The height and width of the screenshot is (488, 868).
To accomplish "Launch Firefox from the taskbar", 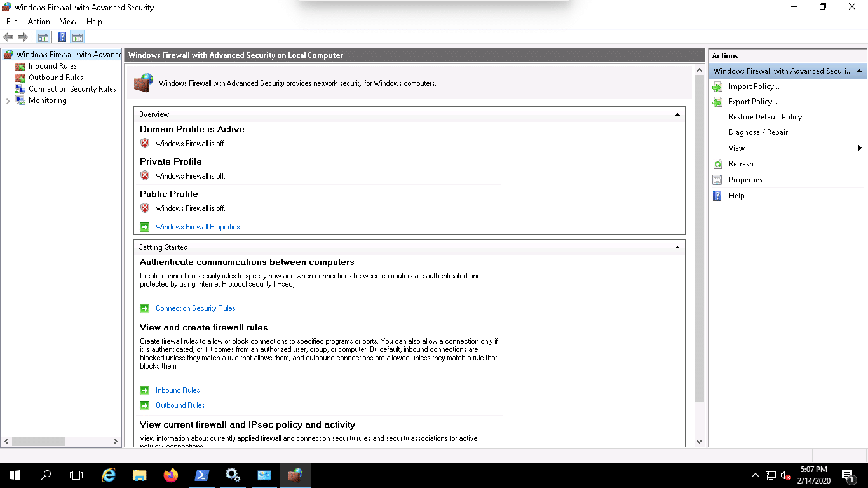I will coord(170,475).
